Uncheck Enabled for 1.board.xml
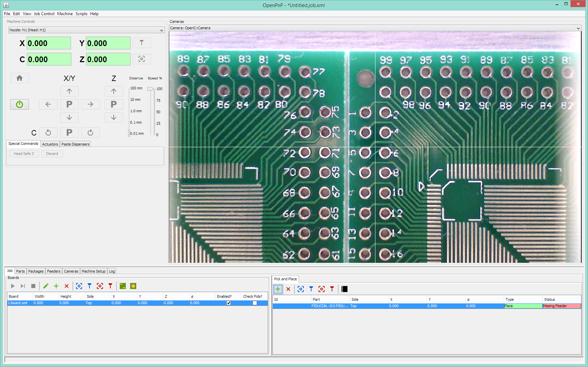The width and height of the screenshot is (588, 367). pos(229,303)
